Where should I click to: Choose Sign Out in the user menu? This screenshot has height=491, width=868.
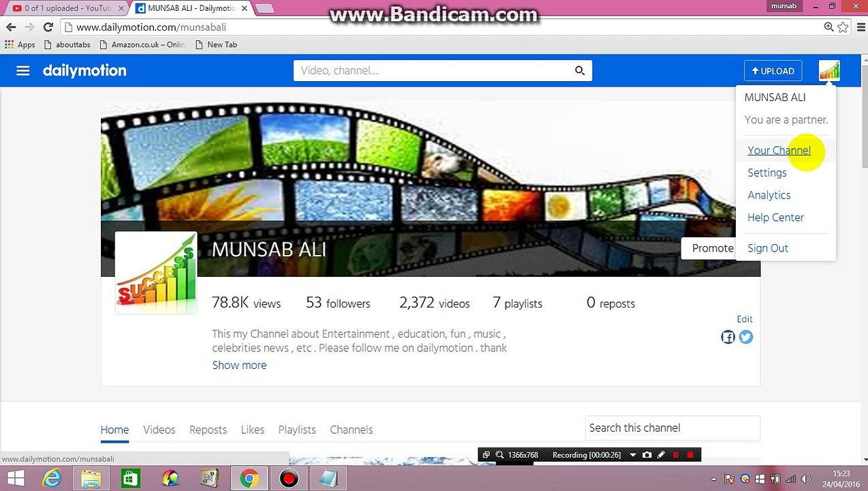coord(768,248)
